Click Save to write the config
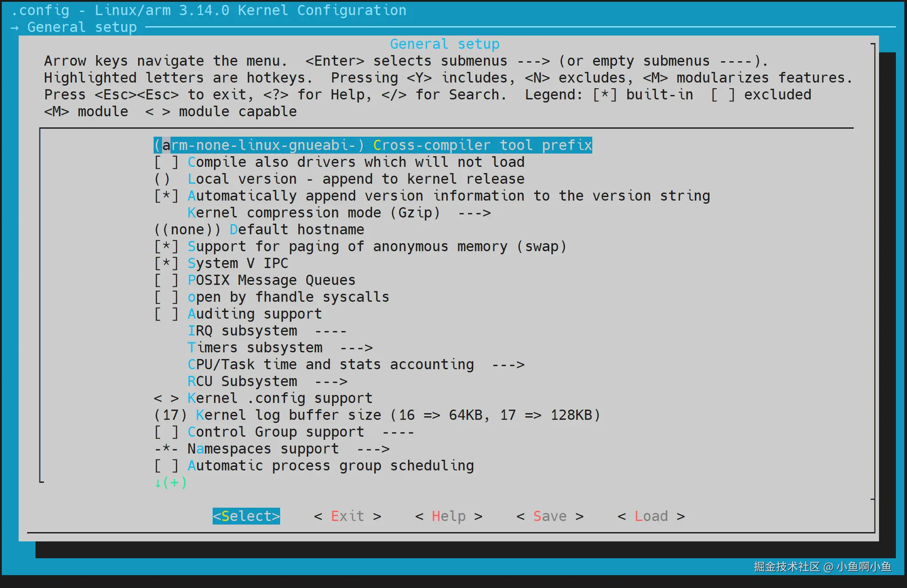 point(550,516)
